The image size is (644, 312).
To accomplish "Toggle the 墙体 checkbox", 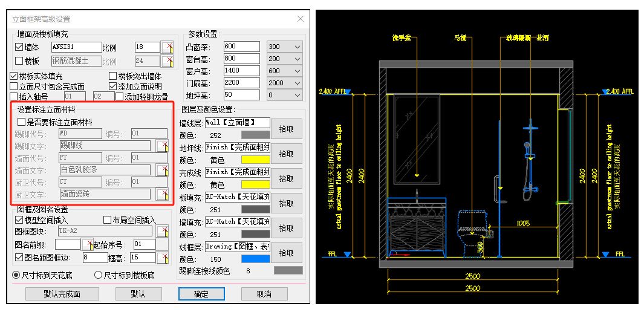I will [x=19, y=47].
